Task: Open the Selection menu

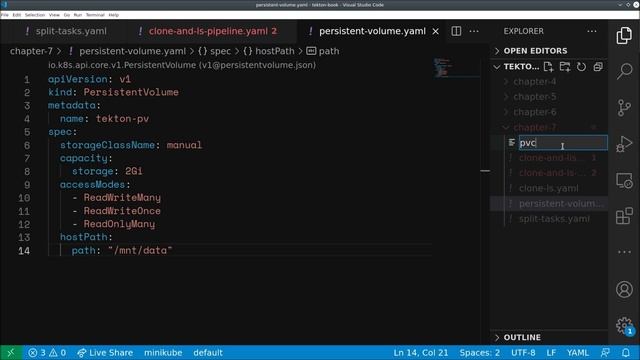Action: pos(35,15)
